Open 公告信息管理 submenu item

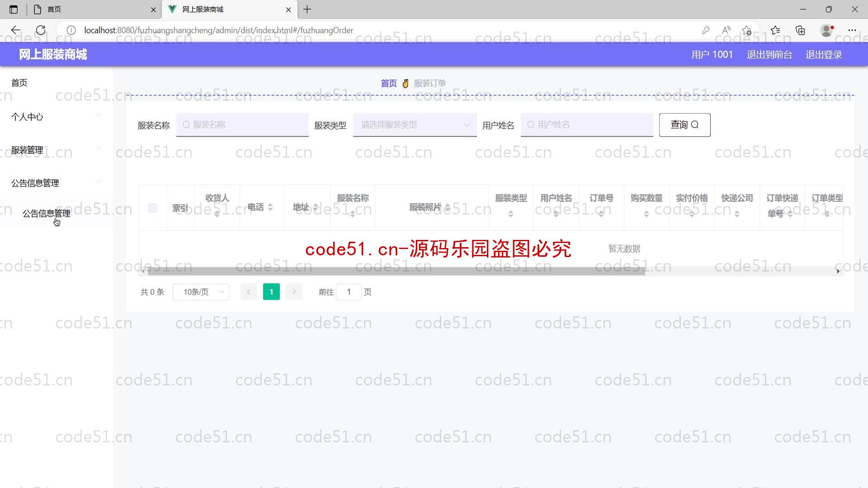[57, 213]
